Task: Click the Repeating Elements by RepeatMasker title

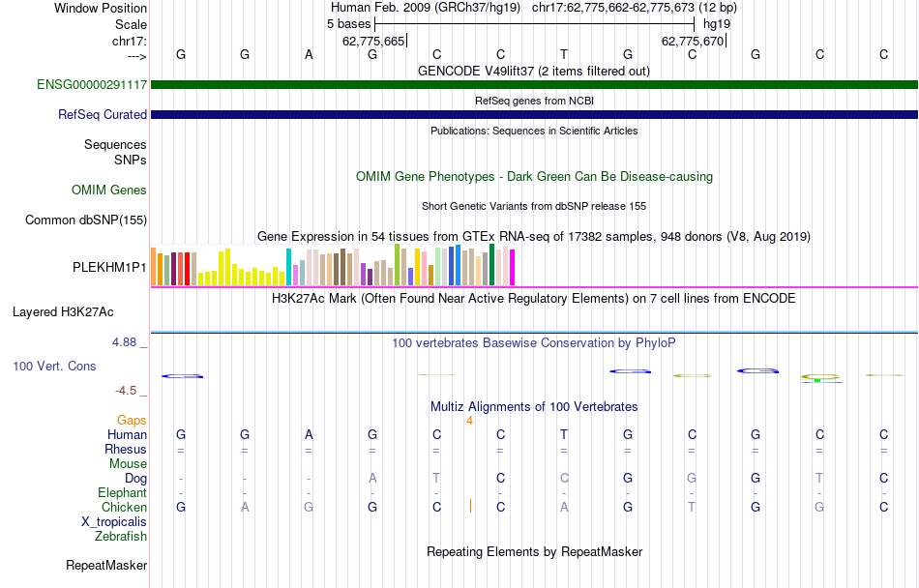Action: 535,551
